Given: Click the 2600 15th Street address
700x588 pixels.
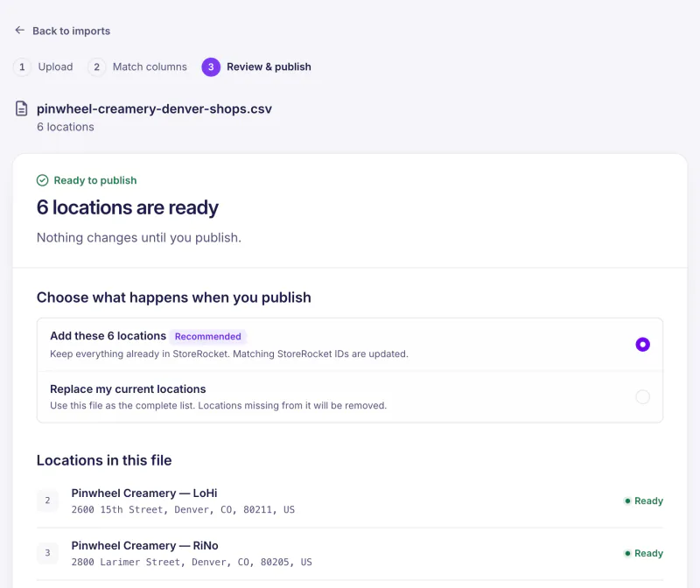Looking at the screenshot, I should tap(183, 509).
